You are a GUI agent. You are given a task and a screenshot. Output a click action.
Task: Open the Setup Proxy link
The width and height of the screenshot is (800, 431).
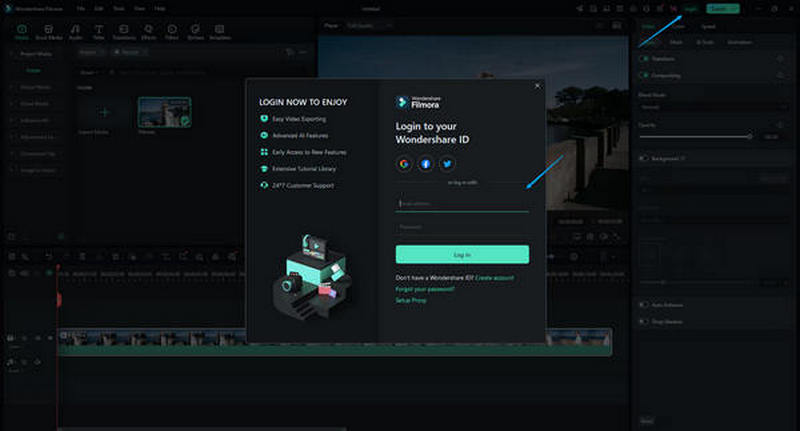pyautogui.click(x=411, y=300)
